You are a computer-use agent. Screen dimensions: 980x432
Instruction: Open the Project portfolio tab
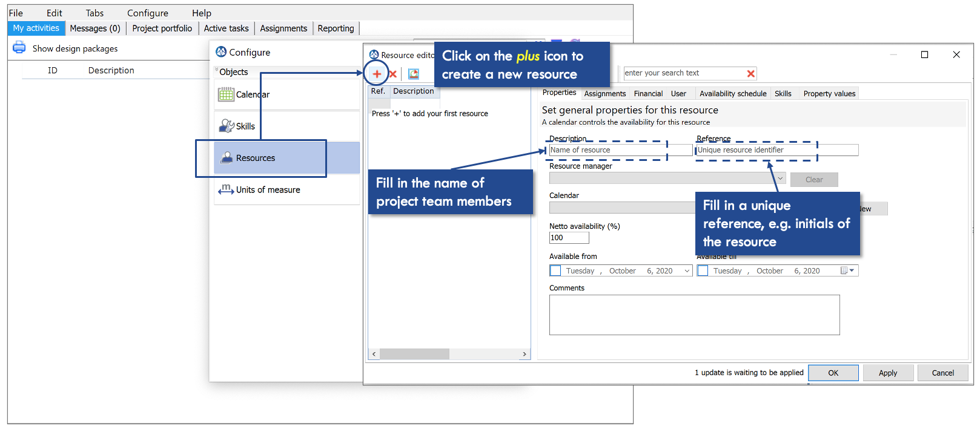click(x=162, y=28)
